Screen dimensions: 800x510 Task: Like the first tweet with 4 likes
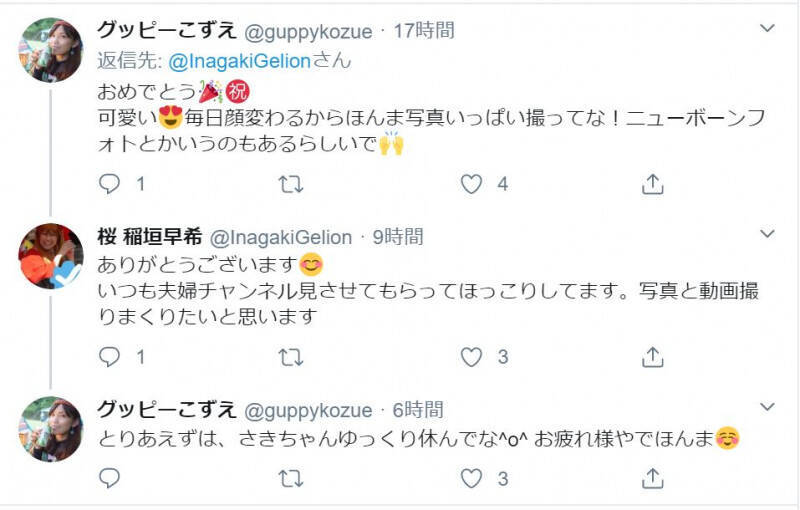[x=471, y=184]
